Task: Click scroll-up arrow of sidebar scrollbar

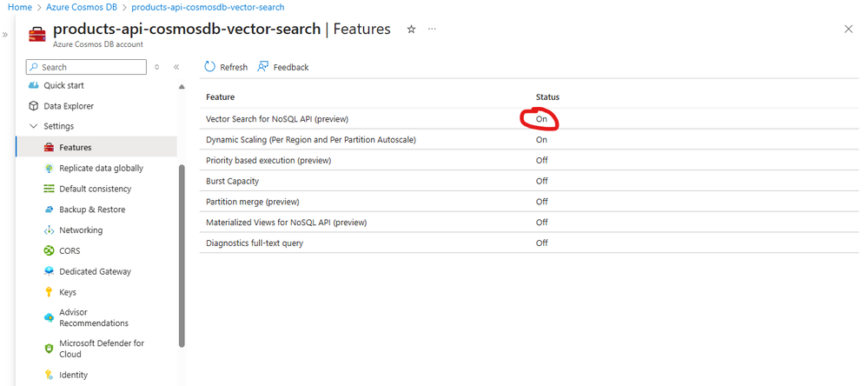Action: pos(182,87)
